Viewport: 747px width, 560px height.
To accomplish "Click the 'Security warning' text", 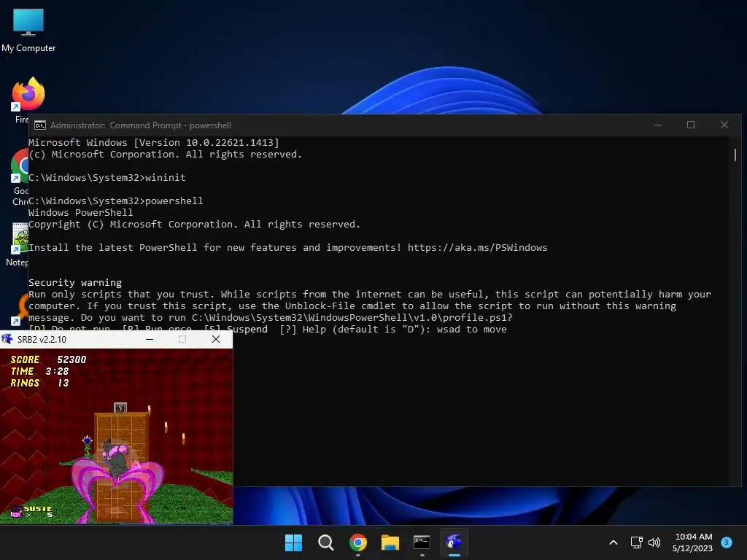I will (x=75, y=282).
